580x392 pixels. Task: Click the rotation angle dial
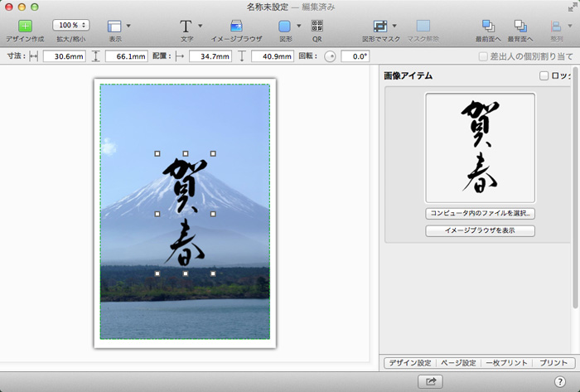tap(330, 56)
